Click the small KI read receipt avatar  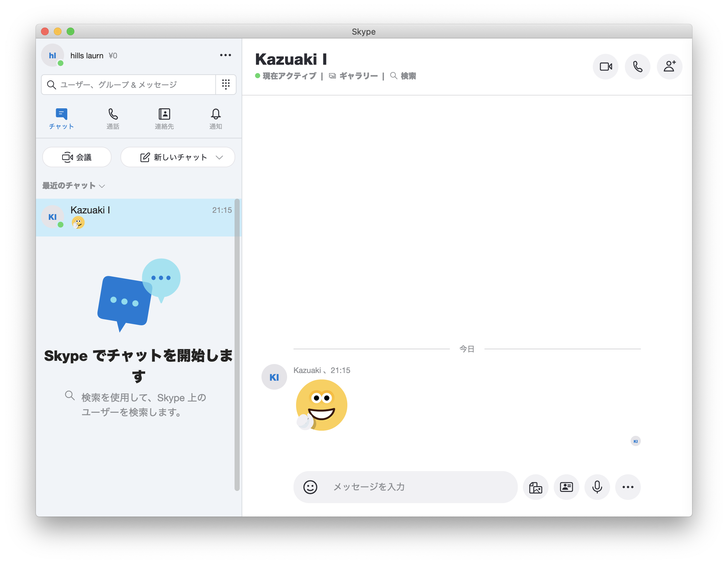[x=635, y=441]
